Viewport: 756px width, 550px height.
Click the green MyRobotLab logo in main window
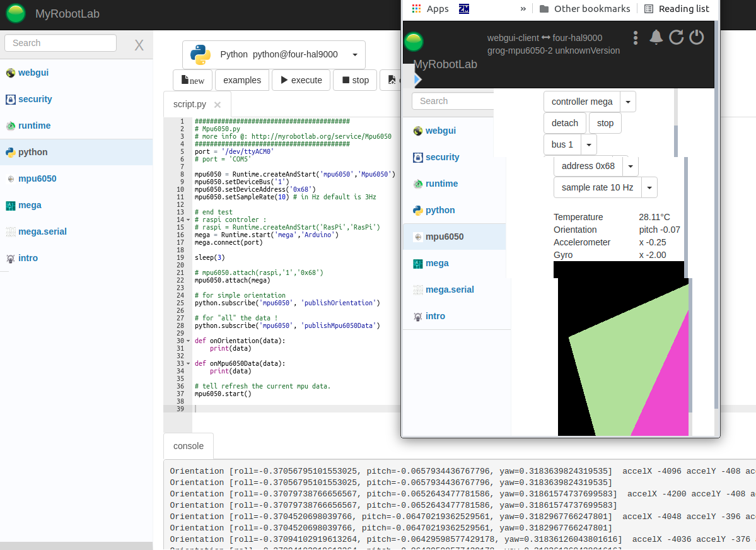(15, 13)
